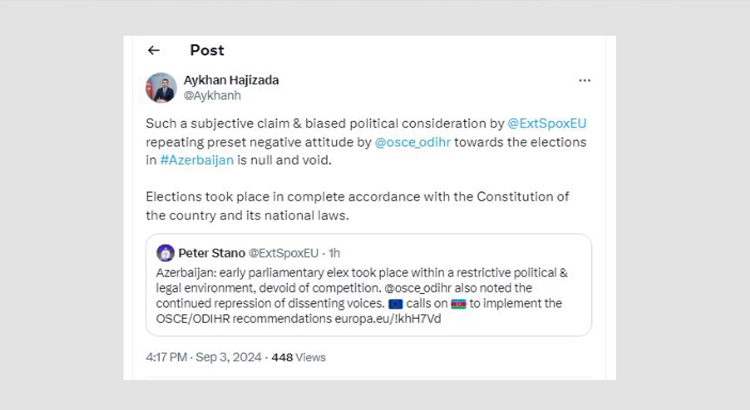Open the #Azerbaijan hashtag
This screenshot has width=750, height=410.
pos(197,160)
